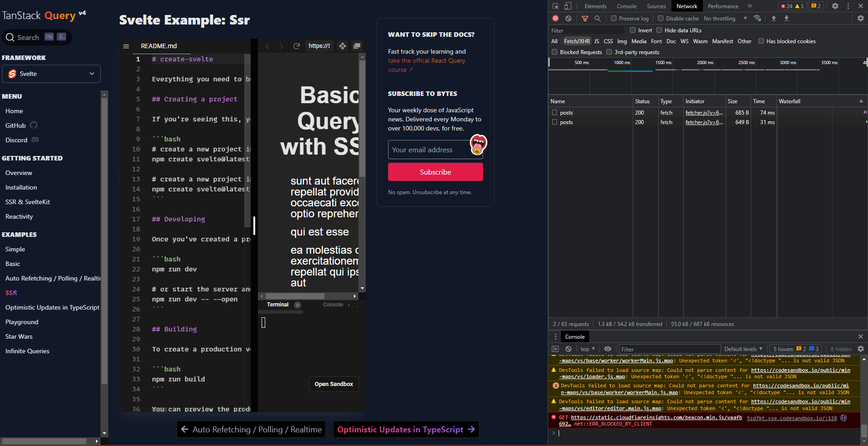Click Open Sandbox button

pyautogui.click(x=334, y=384)
